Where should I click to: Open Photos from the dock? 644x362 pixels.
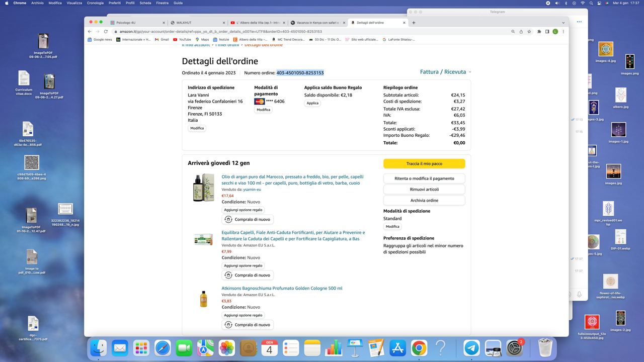[x=227, y=348]
